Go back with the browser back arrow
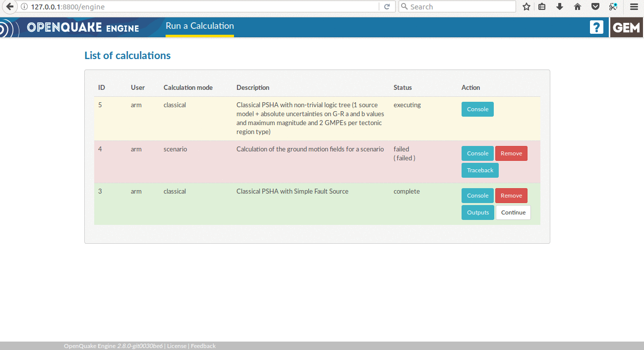Image resolution: width=644 pixels, height=350 pixels. 9,7
